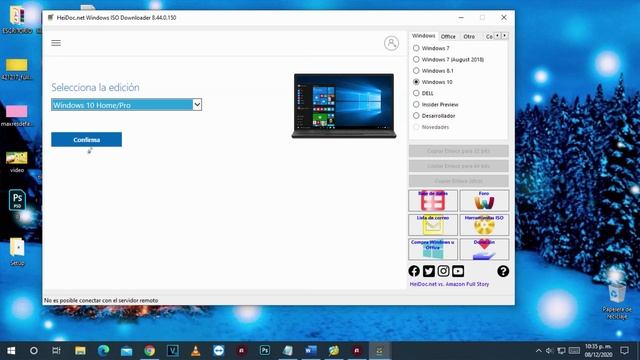Image resolution: width=640 pixels, height=360 pixels.
Task: Open HeiDoc.net vs. Amazon Full Story link
Action: coord(449,284)
